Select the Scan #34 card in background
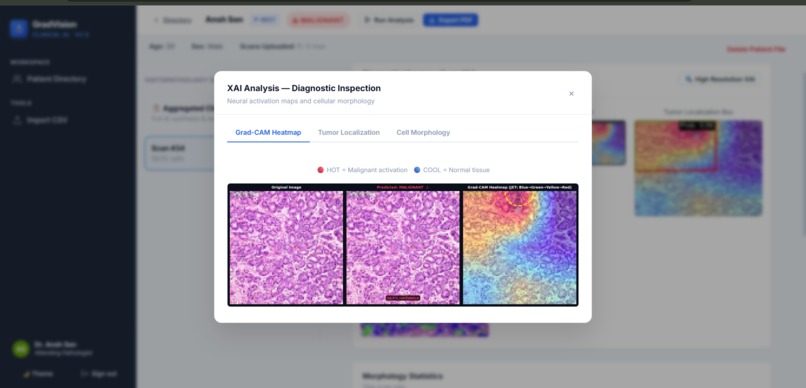This screenshot has height=388, width=806. point(180,153)
